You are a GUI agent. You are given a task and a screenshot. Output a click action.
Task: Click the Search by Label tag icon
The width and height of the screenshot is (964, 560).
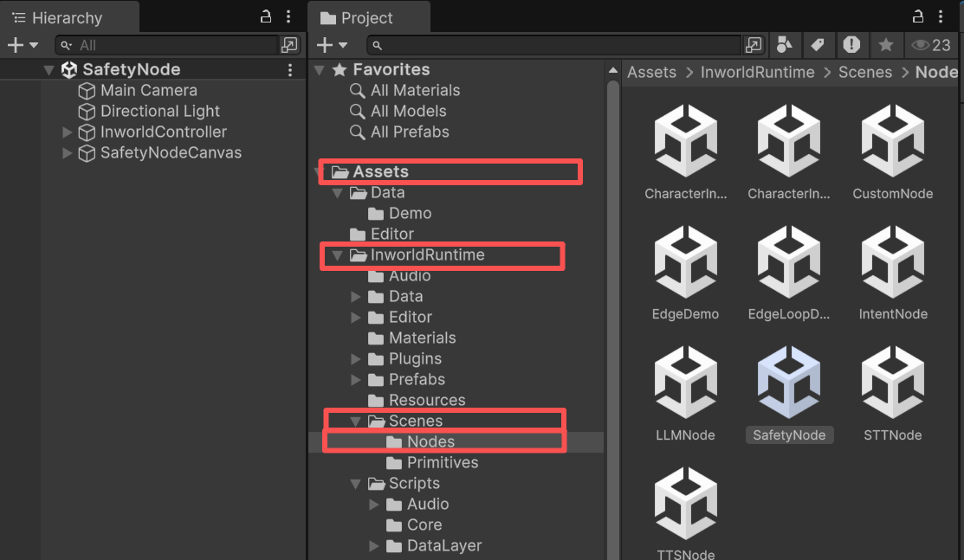(818, 44)
